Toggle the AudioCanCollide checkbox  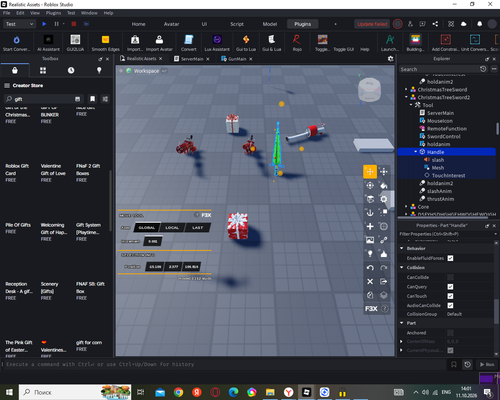coord(450,305)
